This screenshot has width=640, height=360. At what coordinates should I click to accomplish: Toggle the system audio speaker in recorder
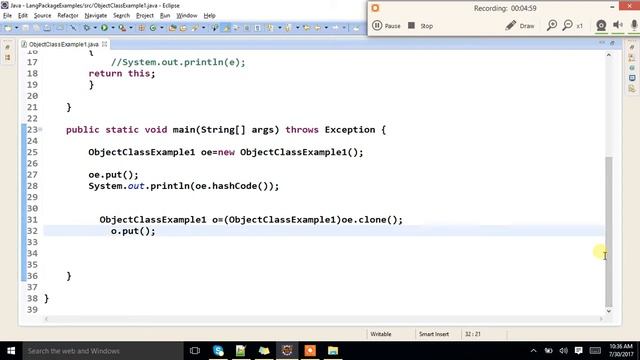point(618,25)
